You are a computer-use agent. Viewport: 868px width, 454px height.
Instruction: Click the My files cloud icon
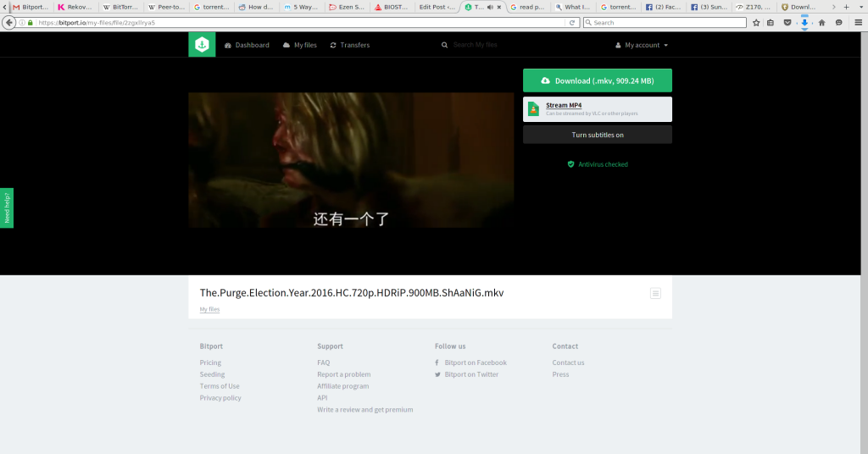point(287,46)
